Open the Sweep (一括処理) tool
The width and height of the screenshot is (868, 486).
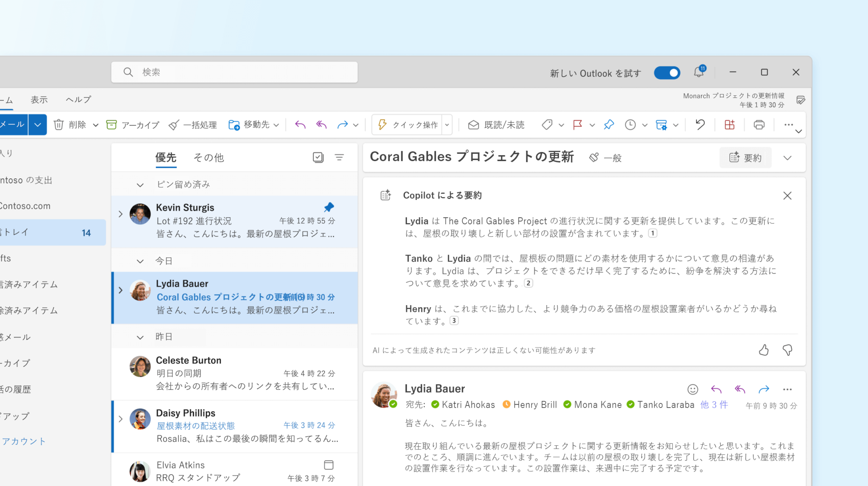(193, 124)
